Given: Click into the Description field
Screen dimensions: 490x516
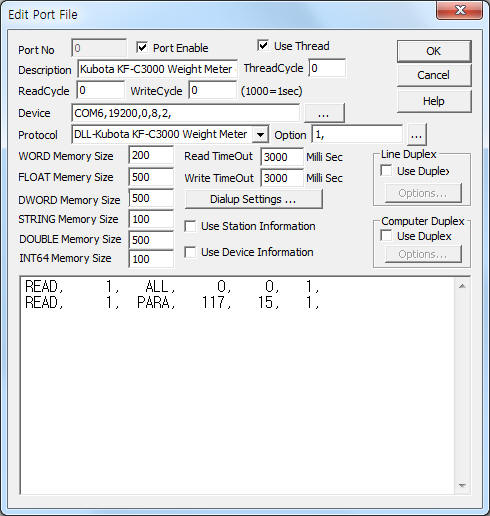Looking at the screenshot, I should 157,69.
